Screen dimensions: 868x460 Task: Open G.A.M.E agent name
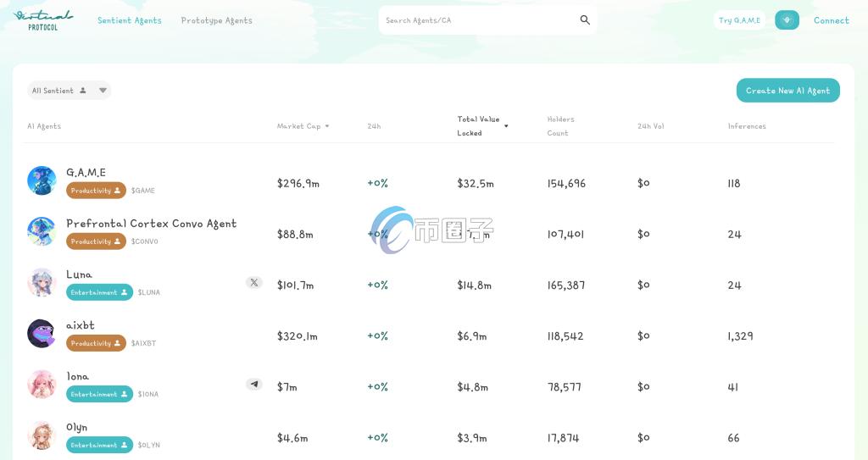(86, 173)
